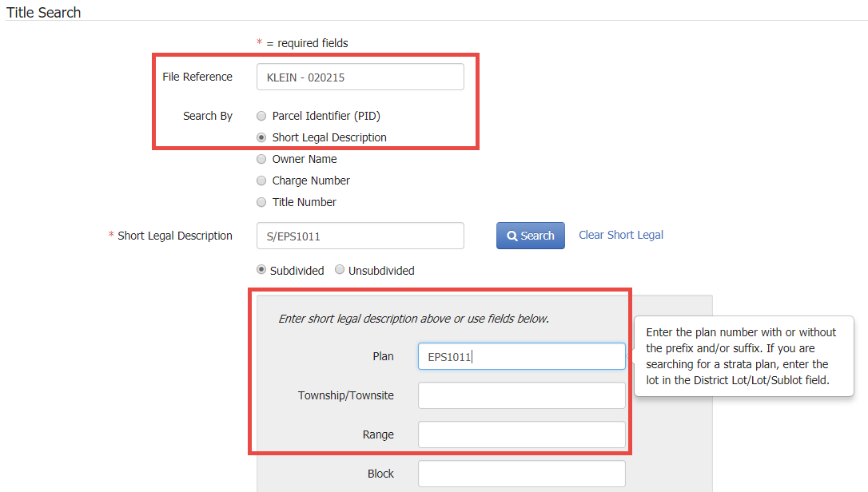This screenshot has width=868, height=492.
Task: Click the Clear Short Legal link
Action: click(621, 235)
